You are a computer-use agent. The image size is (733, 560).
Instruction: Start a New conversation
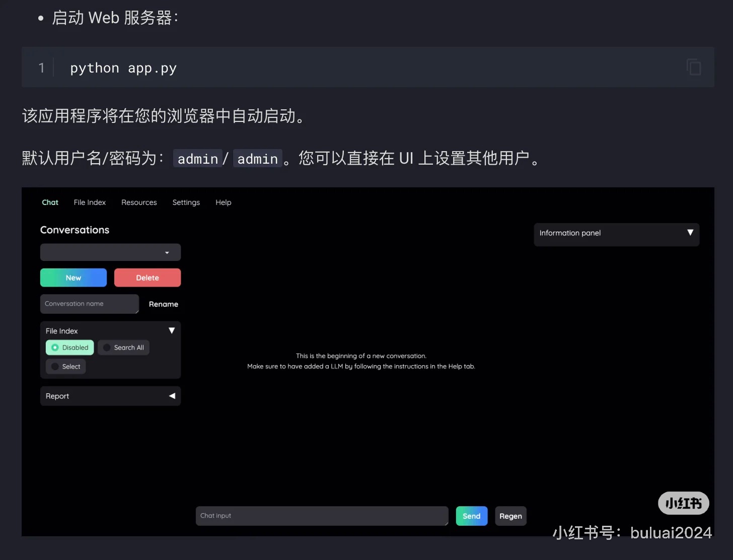click(74, 277)
